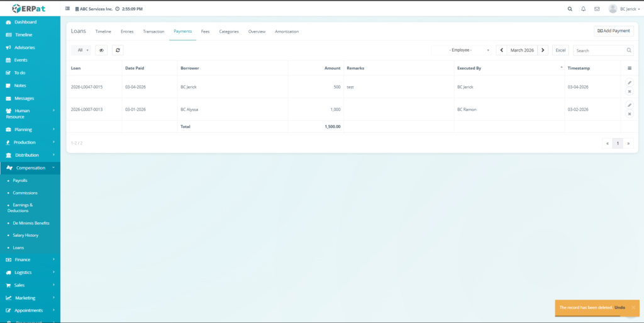Refresh the payments table

[x=118, y=50]
